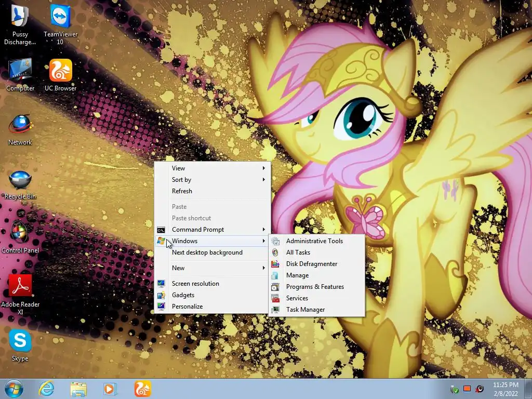Click the Gadgets icon in context menu

pos(161,295)
